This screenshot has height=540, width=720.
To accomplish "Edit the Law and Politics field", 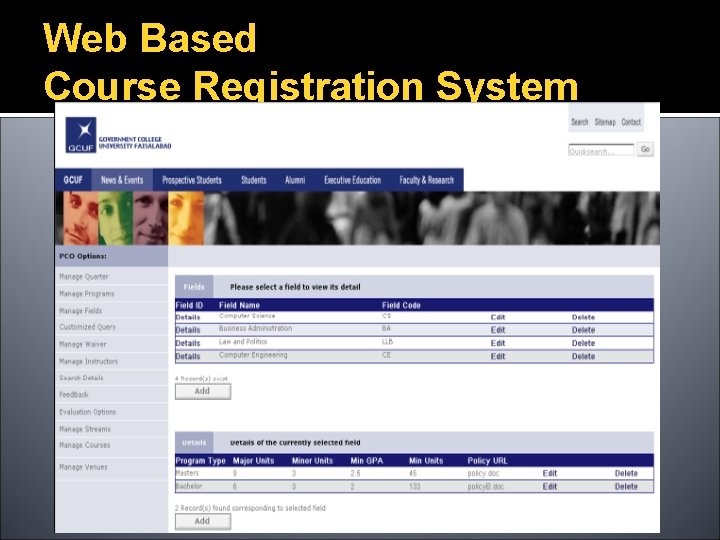I will coord(498,343).
